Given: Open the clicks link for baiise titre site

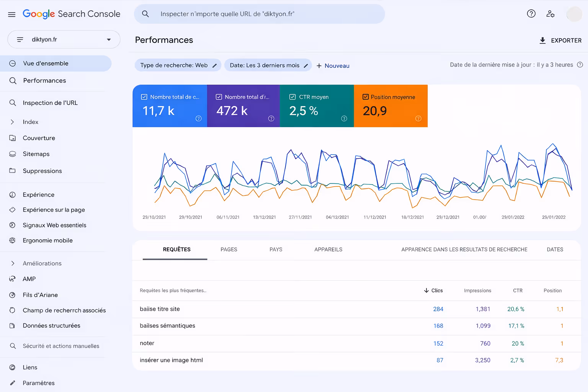Looking at the screenshot, I should tap(438, 309).
